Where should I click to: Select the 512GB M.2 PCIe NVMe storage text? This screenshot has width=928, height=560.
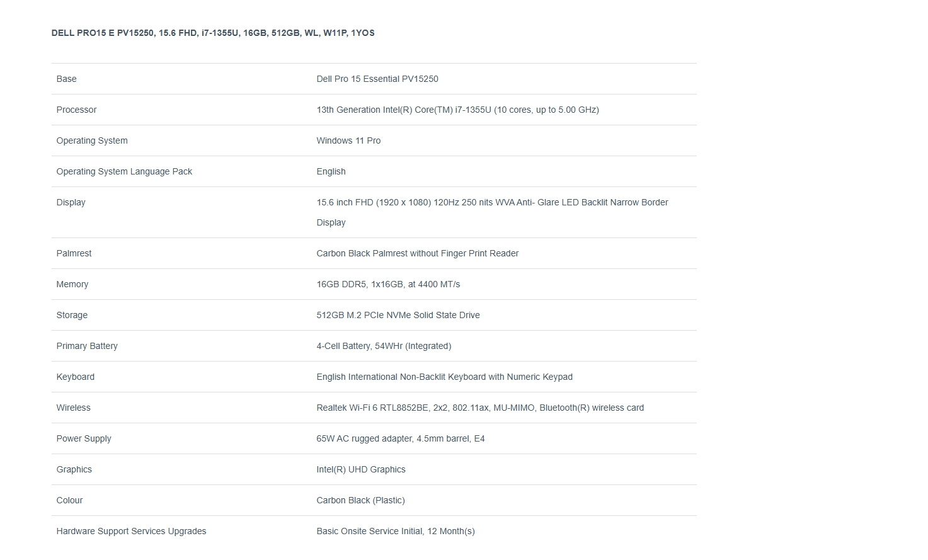pyautogui.click(x=398, y=315)
